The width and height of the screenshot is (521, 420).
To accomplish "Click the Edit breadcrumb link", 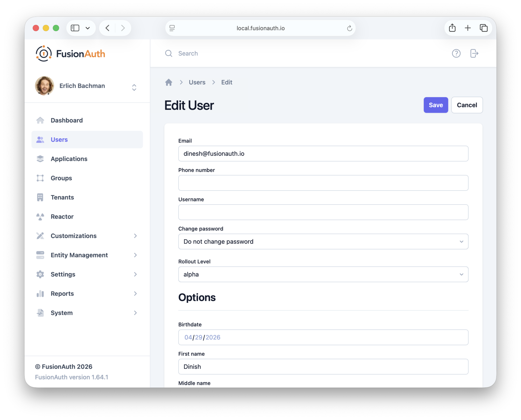I will 227,82.
